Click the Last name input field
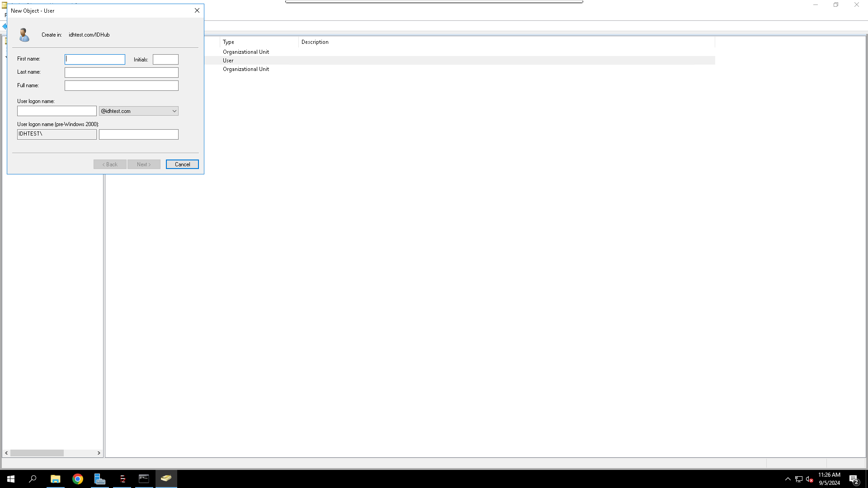 coord(121,72)
